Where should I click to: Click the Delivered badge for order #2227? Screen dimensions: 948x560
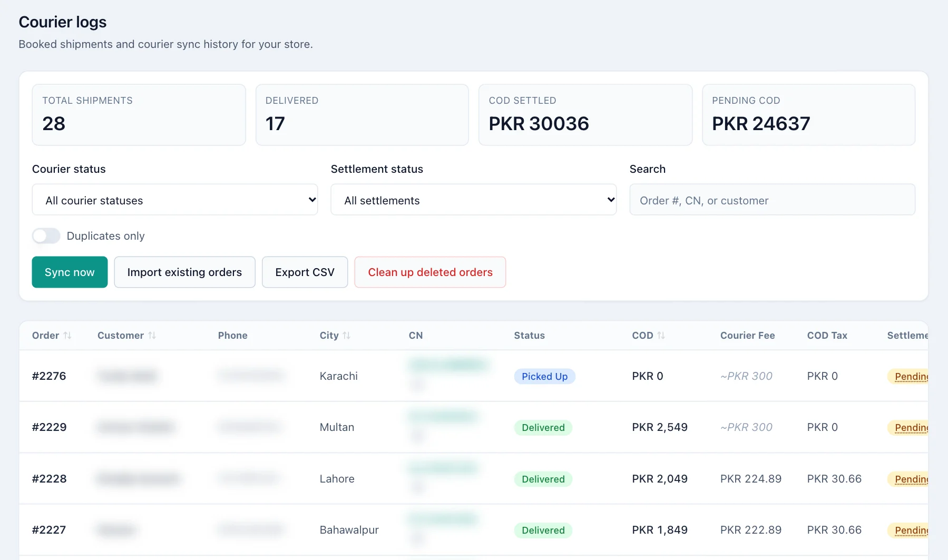point(543,530)
